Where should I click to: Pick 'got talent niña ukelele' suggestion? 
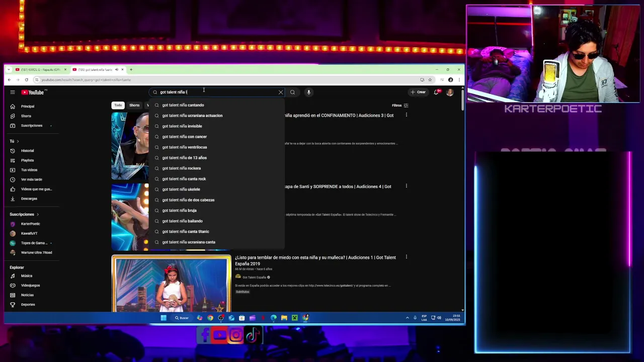216,190
